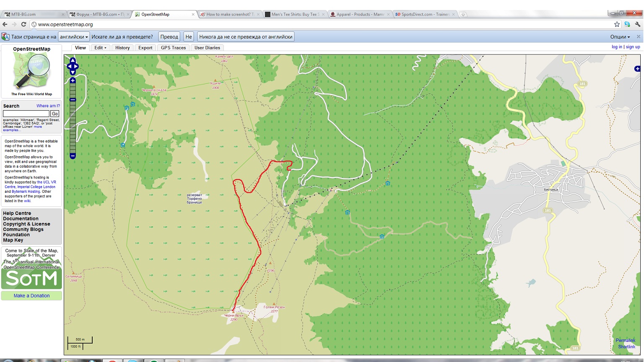Bookmark this page with the star icon
644x362 pixels.
pyautogui.click(x=617, y=24)
